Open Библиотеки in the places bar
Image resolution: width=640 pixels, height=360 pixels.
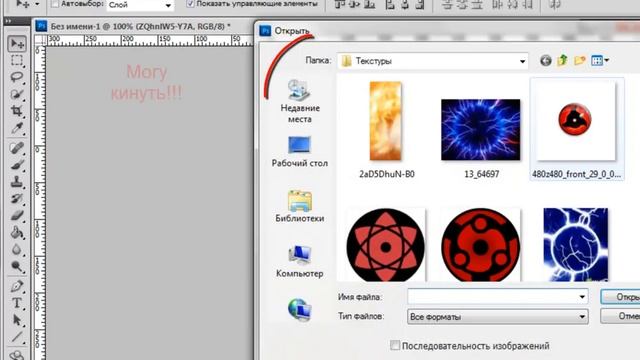[300, 206]
